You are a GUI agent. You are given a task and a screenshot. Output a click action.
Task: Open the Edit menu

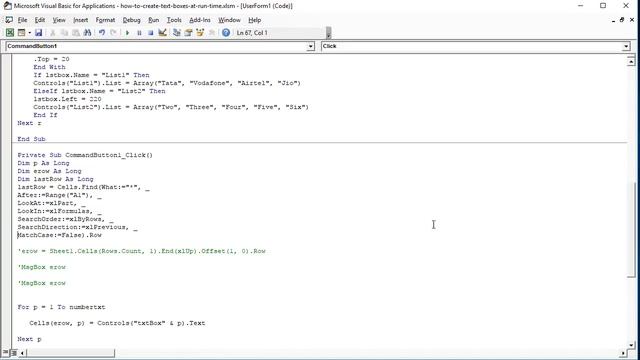tap(40, 20)
